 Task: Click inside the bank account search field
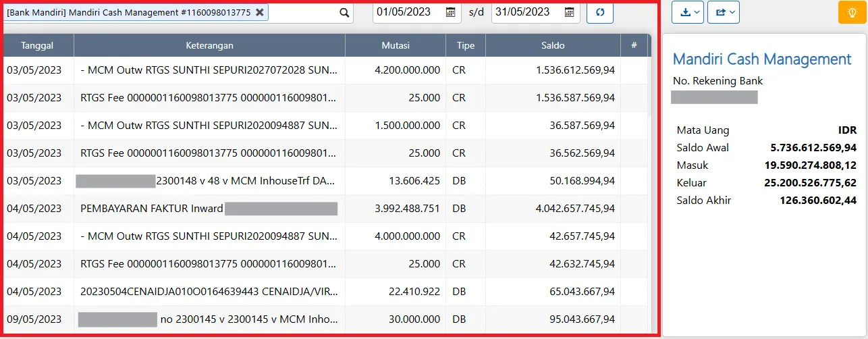pos(302,12)
